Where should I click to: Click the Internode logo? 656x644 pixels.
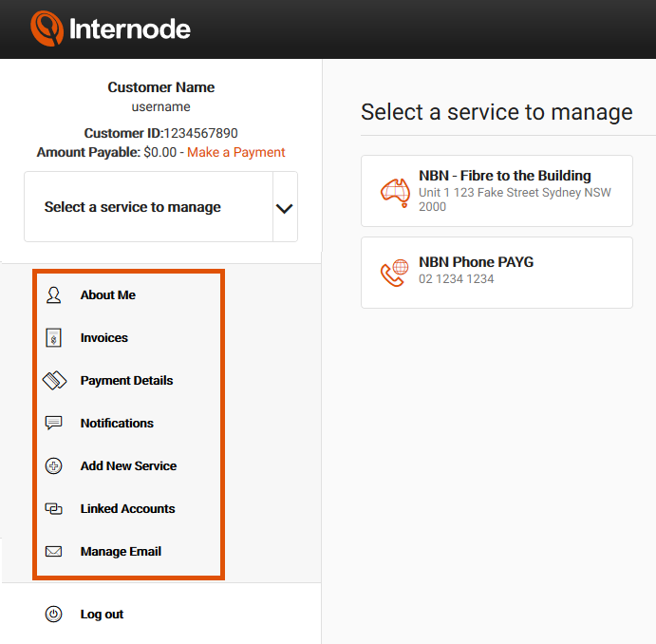click(x=110, y=28)
